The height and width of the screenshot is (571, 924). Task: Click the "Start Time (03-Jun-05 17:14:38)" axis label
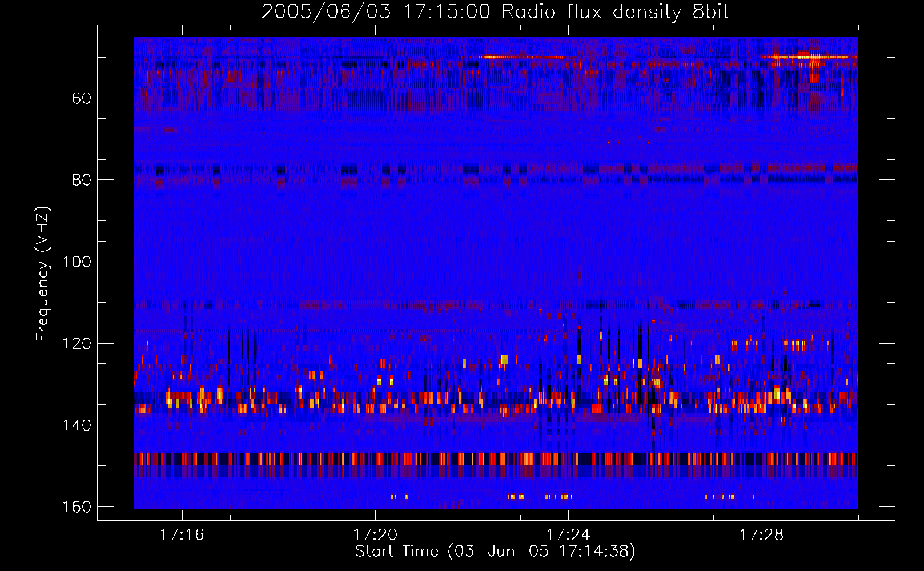(x=495, y=552)
